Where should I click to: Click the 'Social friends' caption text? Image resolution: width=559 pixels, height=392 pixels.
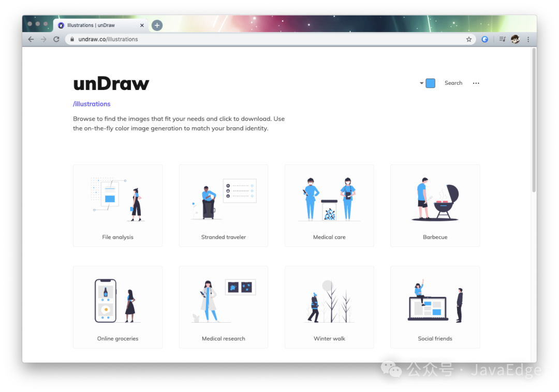click(x=435, y=339)
